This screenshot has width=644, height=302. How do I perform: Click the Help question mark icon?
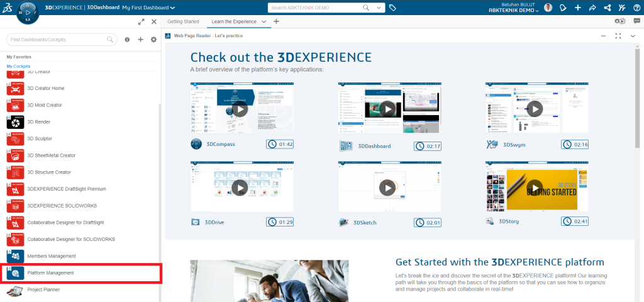[636, 8]
